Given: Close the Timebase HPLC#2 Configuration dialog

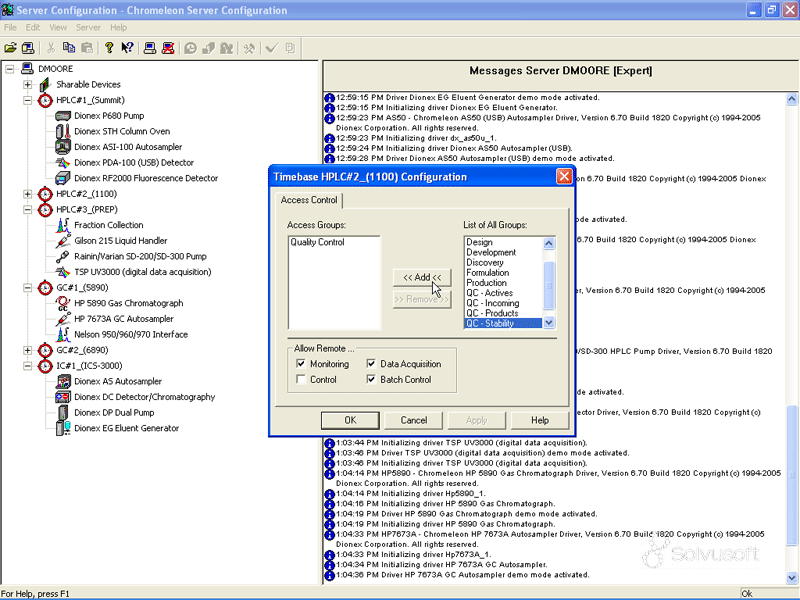Looking at the screenshot, I should (x=564, y=177).
